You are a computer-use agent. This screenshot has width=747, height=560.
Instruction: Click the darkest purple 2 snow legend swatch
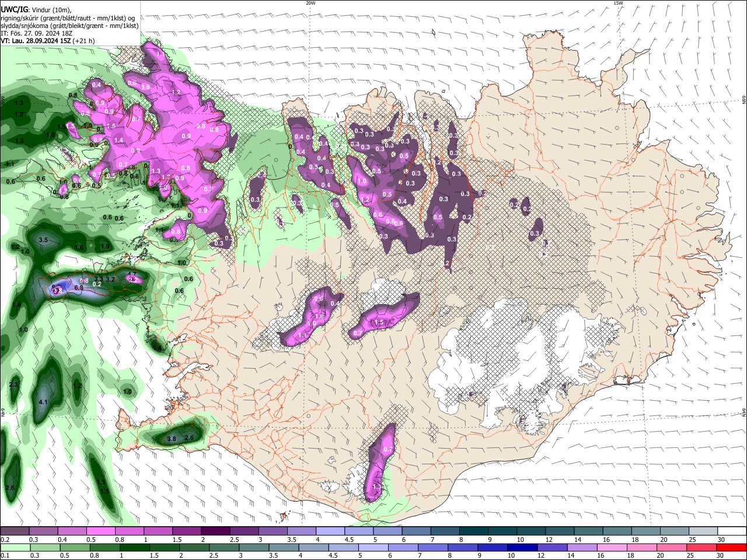215,531
